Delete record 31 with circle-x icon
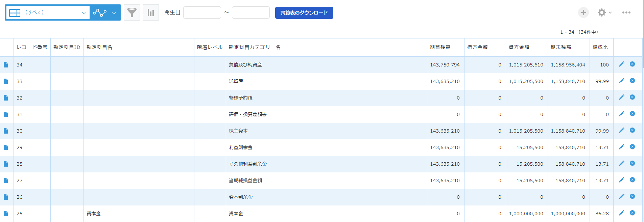The width and height of the screenshot is (644, 222). click(632, 114)
